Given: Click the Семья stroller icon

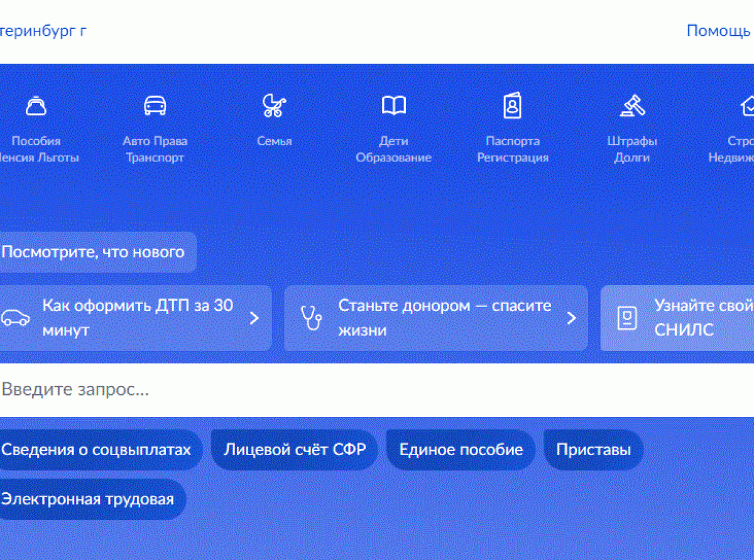Looking at the screenshot, I should (274, 105).
